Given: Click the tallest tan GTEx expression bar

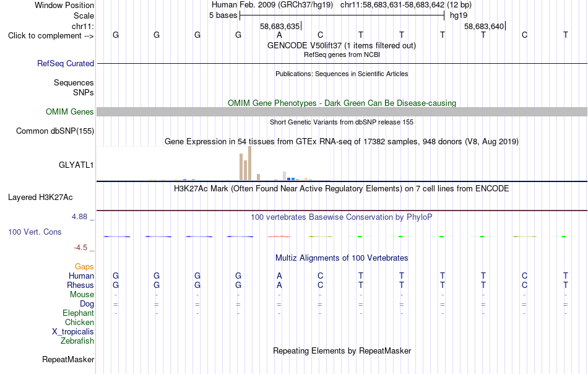Looking at the screenshot, I should pyautogui.click(x=250, y=163).
